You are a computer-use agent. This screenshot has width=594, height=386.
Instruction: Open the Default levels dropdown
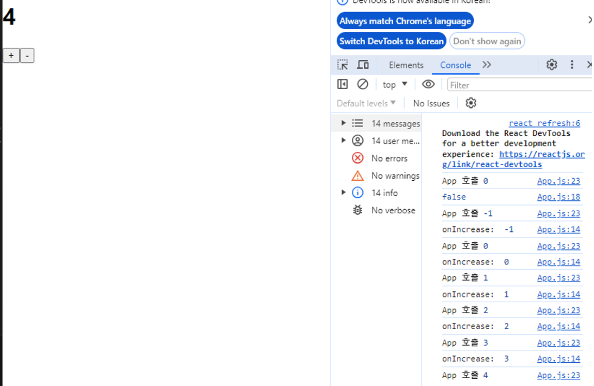[x=366, y=103]
